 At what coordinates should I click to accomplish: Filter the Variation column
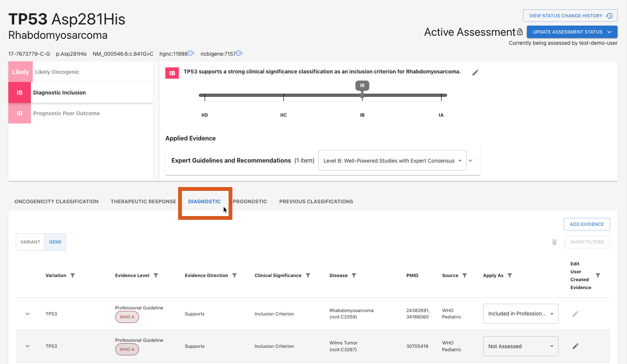[x=73, y=276]
